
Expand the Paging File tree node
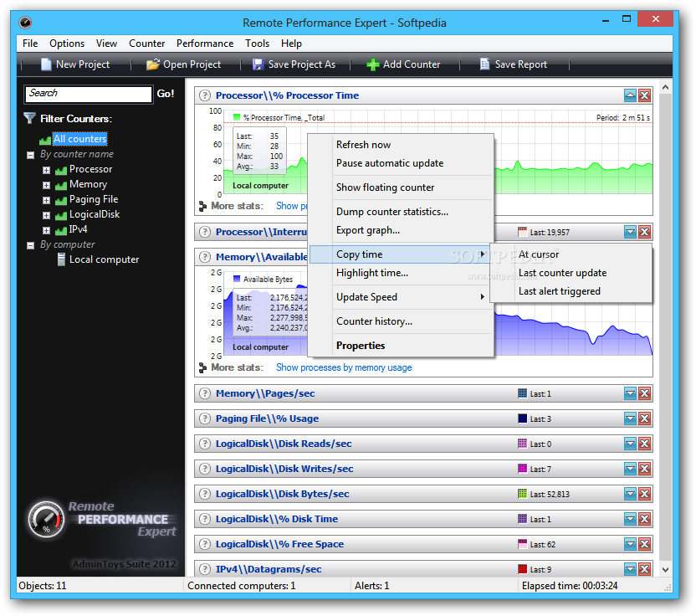(x=46, y=200)
